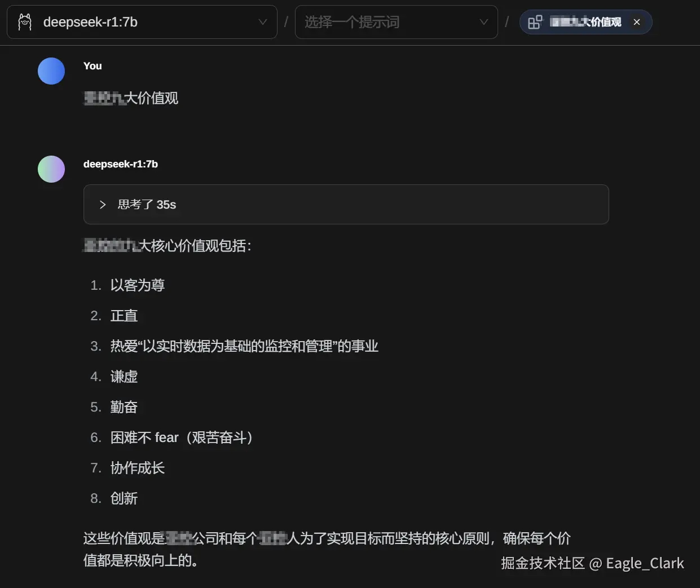Click list item 困难不 fear

point(182,437)
